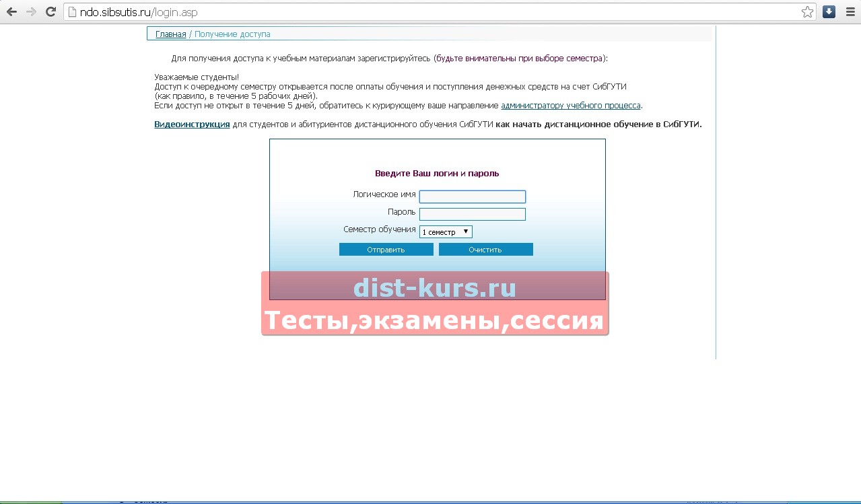861x504 pixels.
Task: Reload the page with the refresh icon
Action: [x=50, y=12]
